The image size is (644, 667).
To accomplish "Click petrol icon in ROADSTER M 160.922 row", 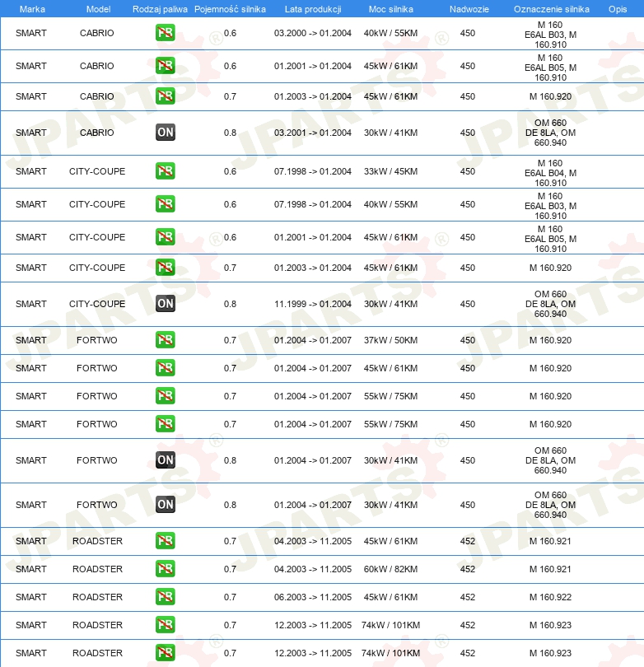I will [x=165, y=597].
